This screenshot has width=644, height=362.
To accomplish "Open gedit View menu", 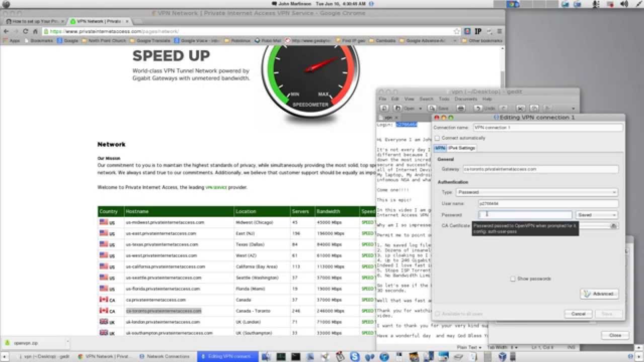I will 409,99.
